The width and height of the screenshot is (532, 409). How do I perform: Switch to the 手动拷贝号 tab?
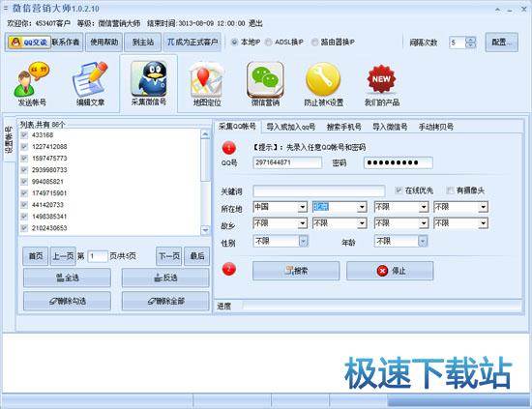pos(435,127)
